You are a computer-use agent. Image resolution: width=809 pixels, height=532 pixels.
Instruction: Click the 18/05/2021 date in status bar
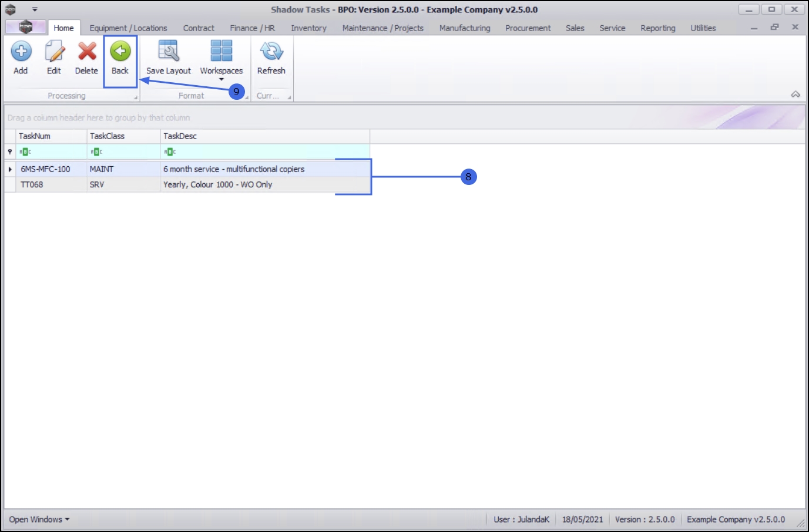click(583, 520)
